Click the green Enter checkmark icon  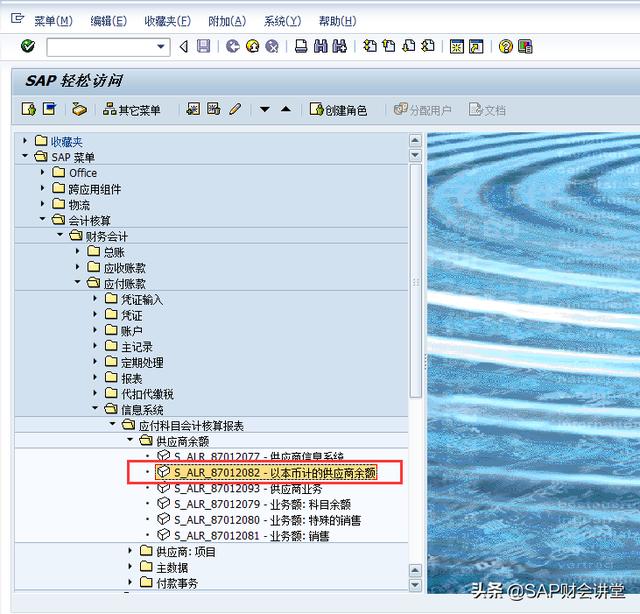click(28, 46)
